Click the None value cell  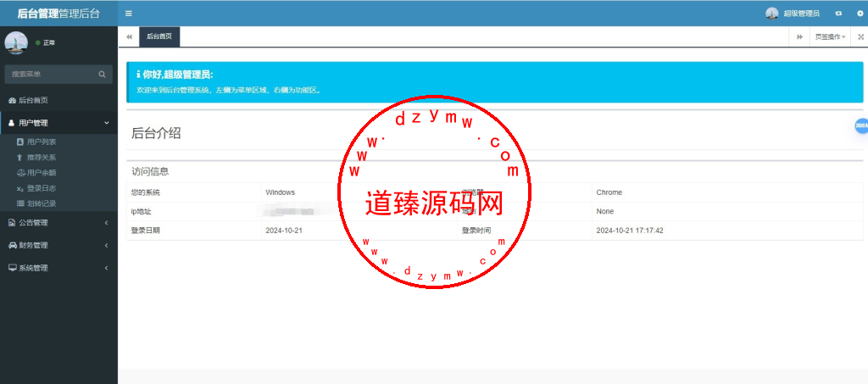coord(727,211)
